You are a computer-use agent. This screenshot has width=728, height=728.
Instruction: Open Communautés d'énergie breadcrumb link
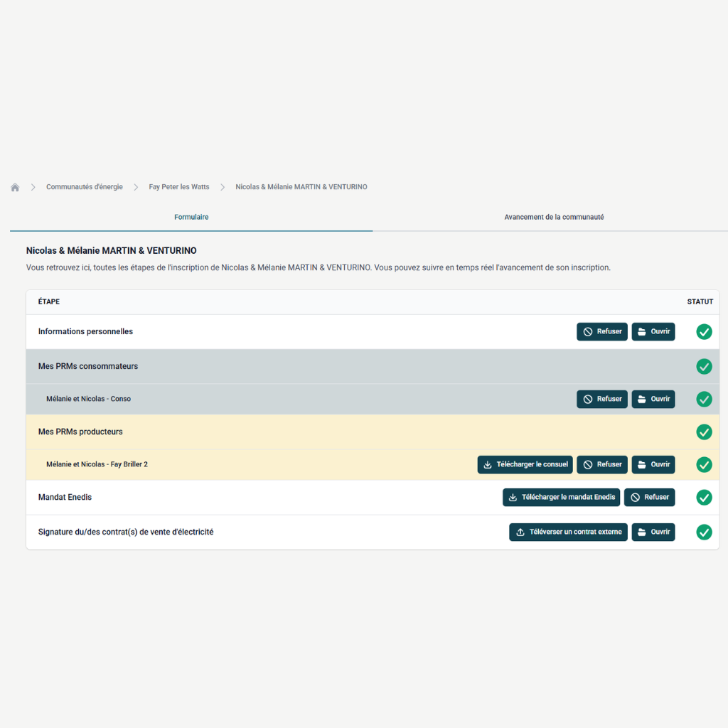click(84, 187)
